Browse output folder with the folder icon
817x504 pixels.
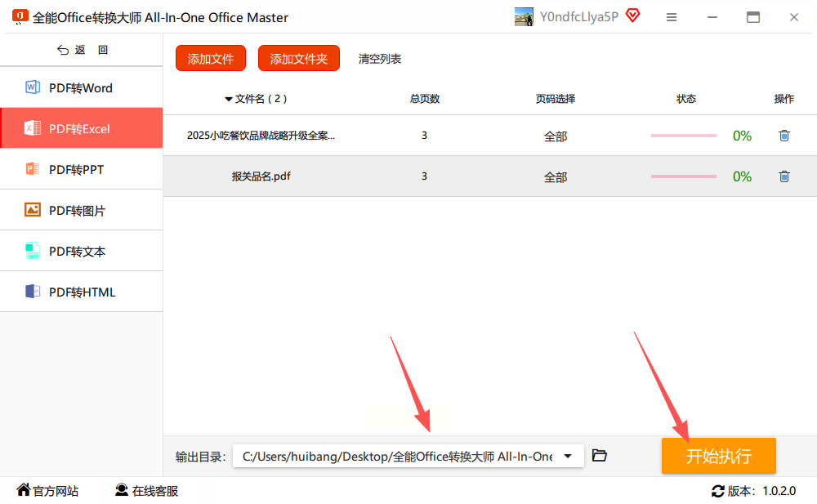point(599,456)
